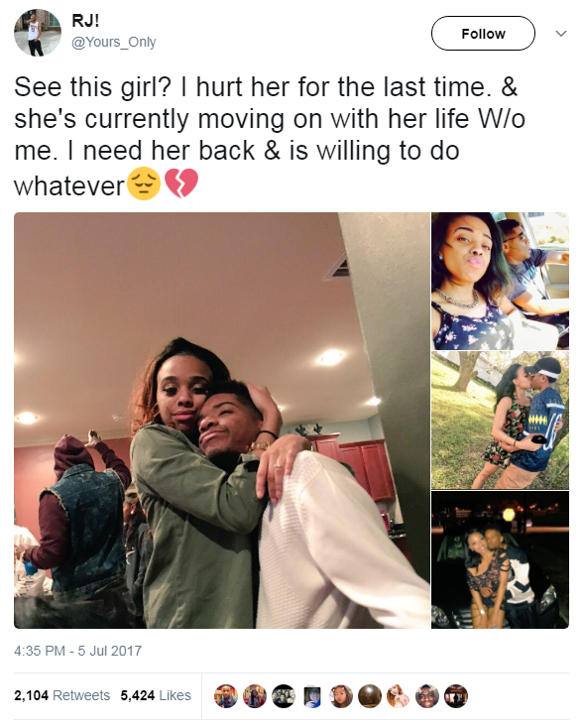Open the last liker avatar icon
Viewport: 583px width, 728px height.
pyautogui.click(x=456, y=696)
